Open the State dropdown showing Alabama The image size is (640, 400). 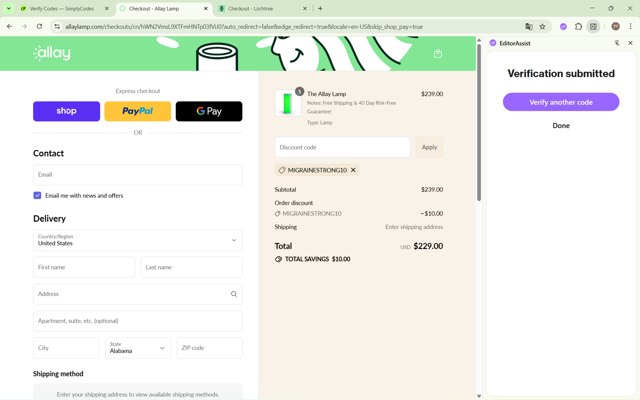[138, 348]
